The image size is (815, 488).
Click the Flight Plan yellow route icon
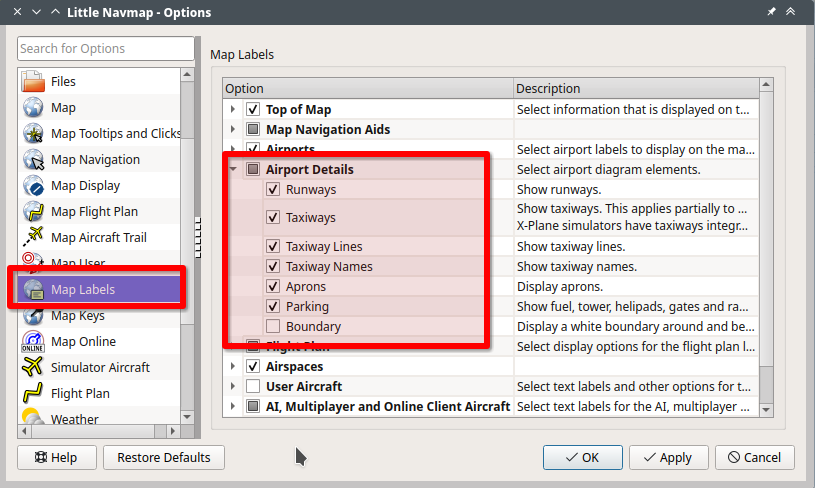[x=33, y=393]
